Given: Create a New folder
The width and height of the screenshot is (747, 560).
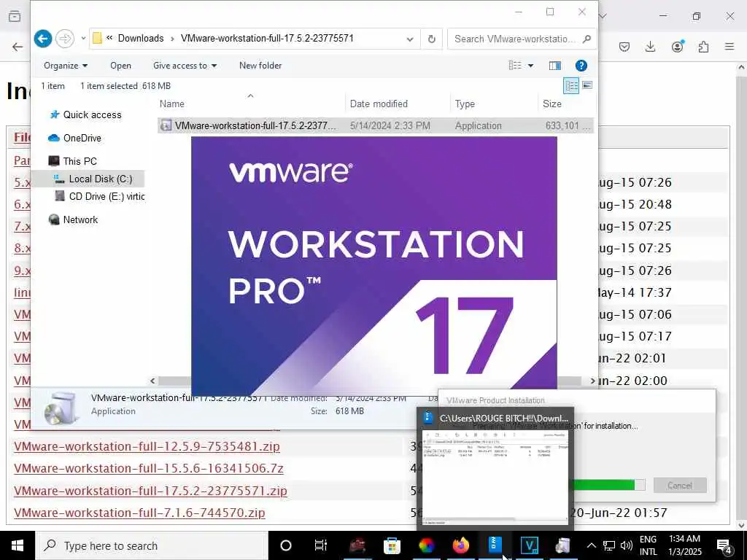Looking at the screenshot, I should pyautogui.click(x=260, y=66).
